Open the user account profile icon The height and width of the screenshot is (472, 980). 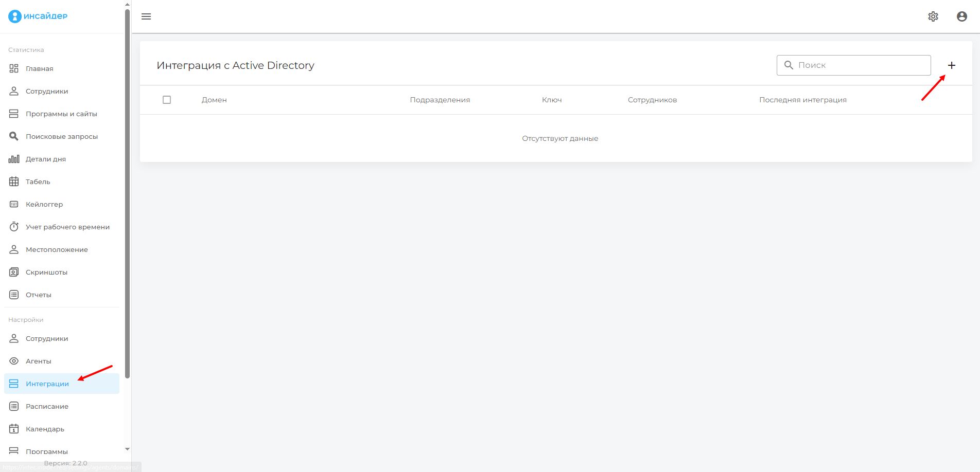click(961, 16)
